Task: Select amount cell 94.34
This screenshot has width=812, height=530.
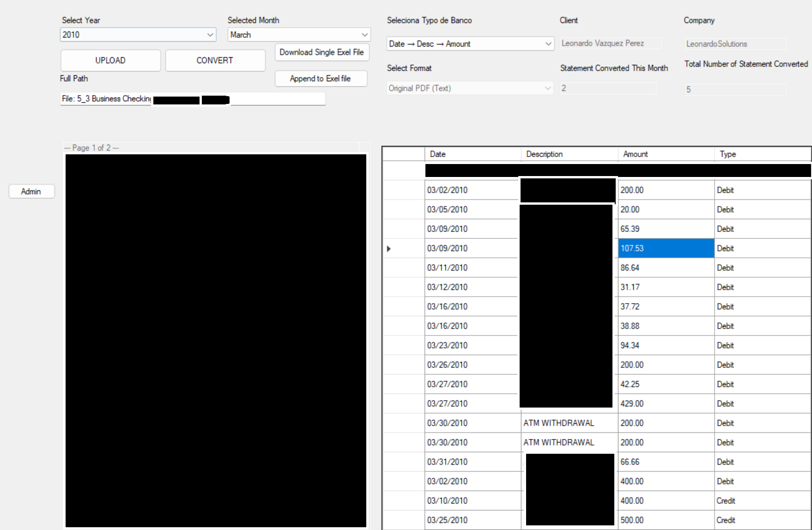Action: pyautogui.click(x=666, y=345)
